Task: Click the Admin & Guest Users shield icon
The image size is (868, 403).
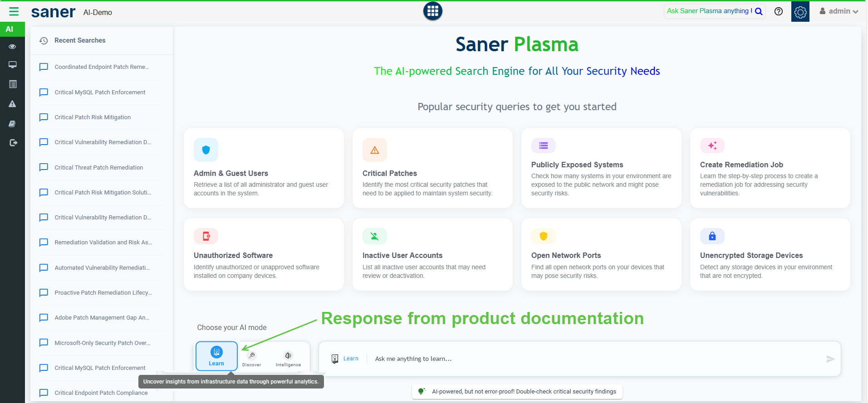Action: coord(206,150)
